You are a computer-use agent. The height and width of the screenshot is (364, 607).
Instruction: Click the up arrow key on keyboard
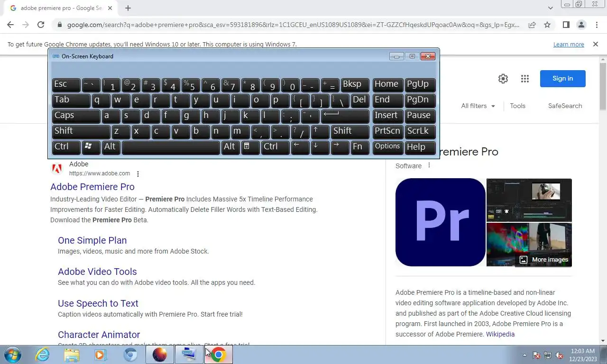tap(320, 131)
